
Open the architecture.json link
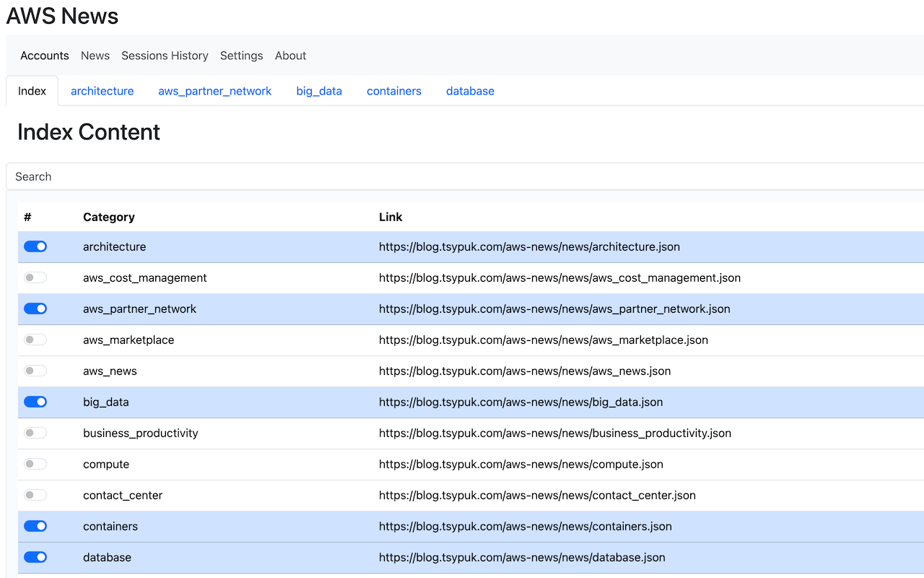click(529, 246)
